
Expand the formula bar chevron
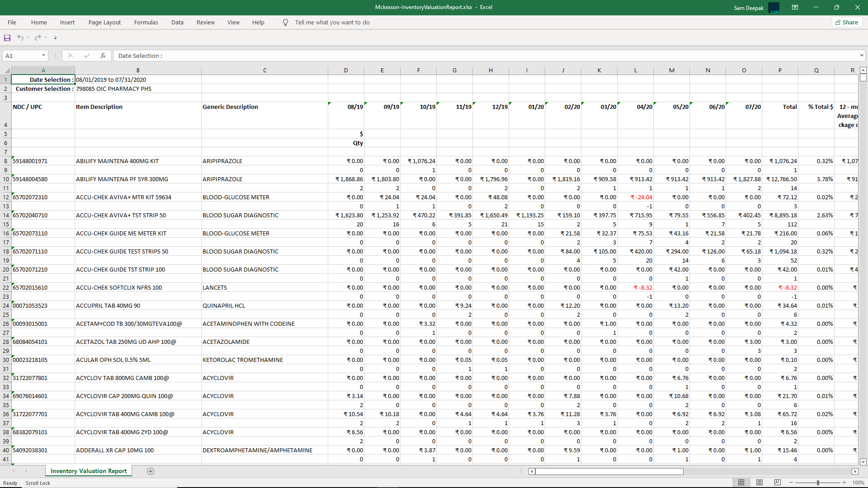(x=862, y=56)
